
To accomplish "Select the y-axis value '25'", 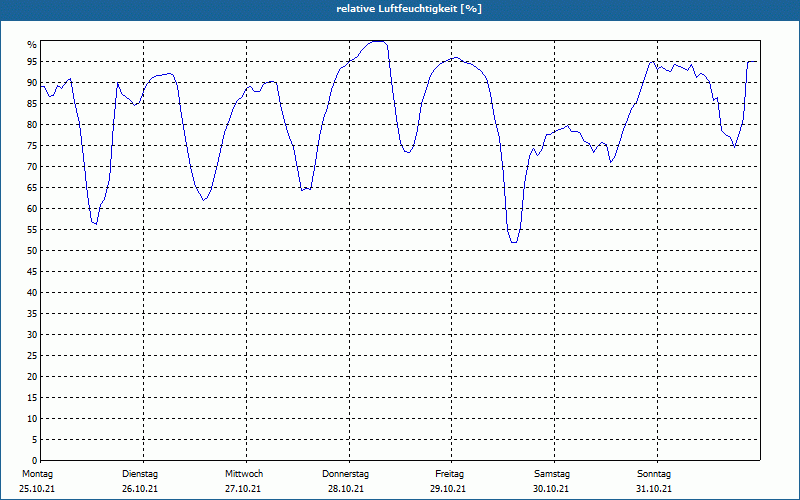I will point(32,356).
